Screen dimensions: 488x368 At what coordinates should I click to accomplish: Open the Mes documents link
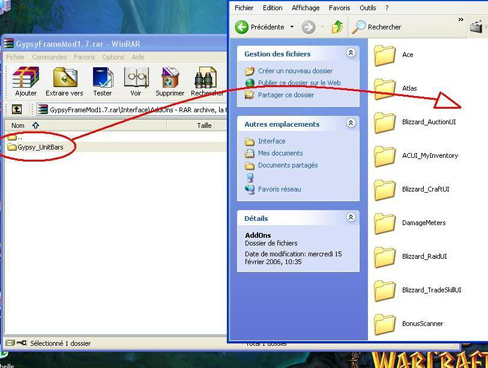[x=280, y=153]
